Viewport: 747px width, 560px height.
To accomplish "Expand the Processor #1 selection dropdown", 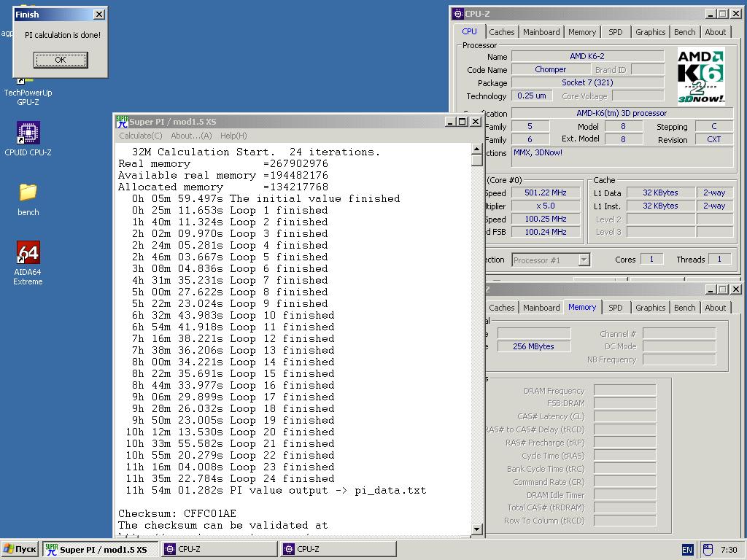I will (584, 260).
